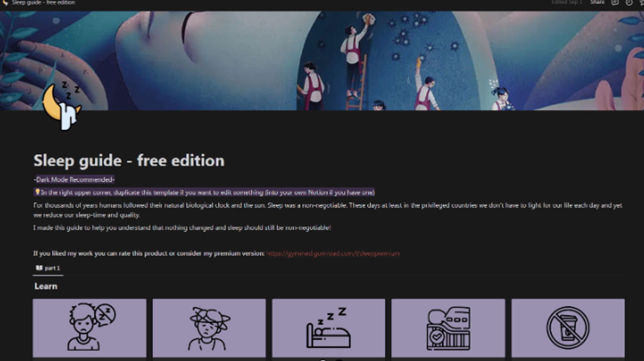Select the part 1 view tab
This screenshot has height=361, width=644.
click(48, 268)
